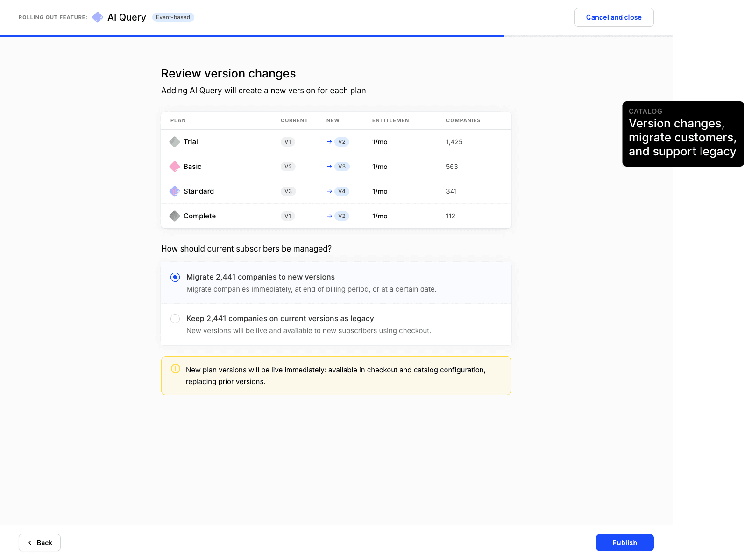Click the yellow warning exclamation icon
Screen dimensions: 744x560
[176, 369]
